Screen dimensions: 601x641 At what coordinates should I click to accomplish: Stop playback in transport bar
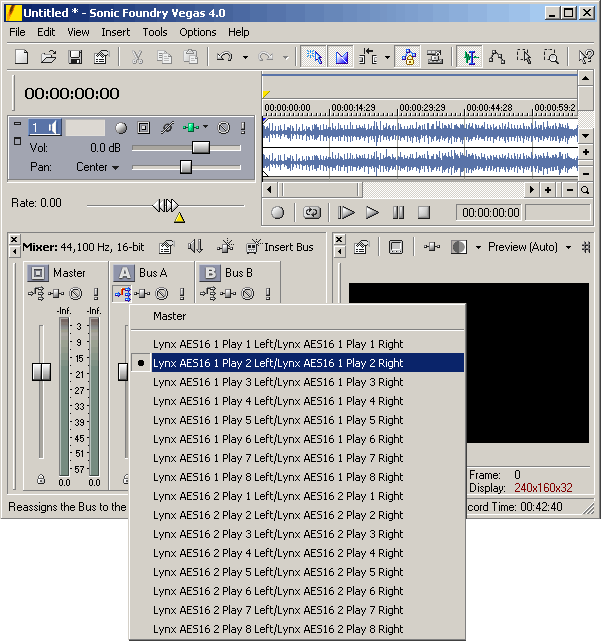pyautogui.click(x=424, y=213)
